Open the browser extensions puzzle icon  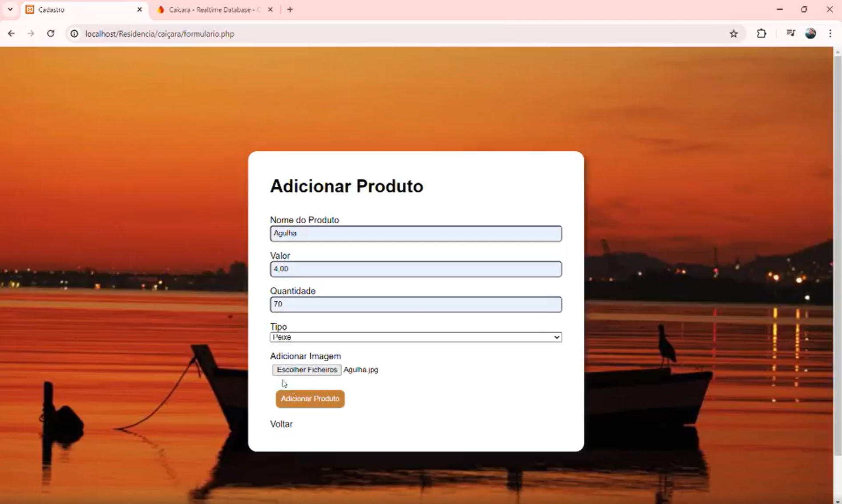coord(761,34)
